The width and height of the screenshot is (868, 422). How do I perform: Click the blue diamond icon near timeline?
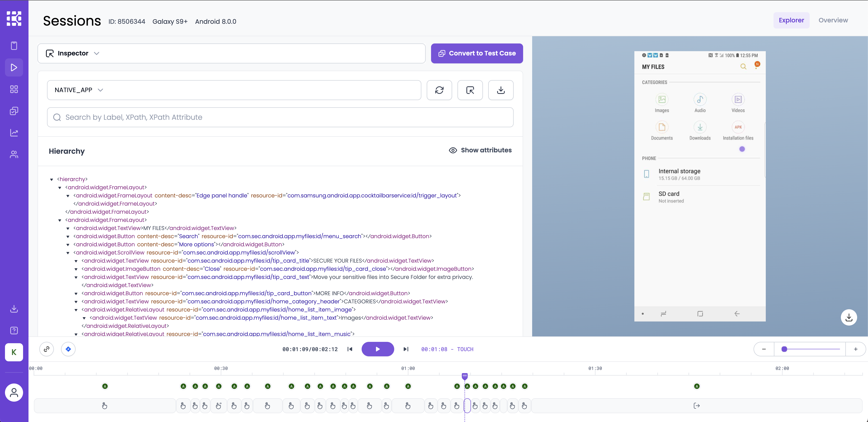pos(68,349)
